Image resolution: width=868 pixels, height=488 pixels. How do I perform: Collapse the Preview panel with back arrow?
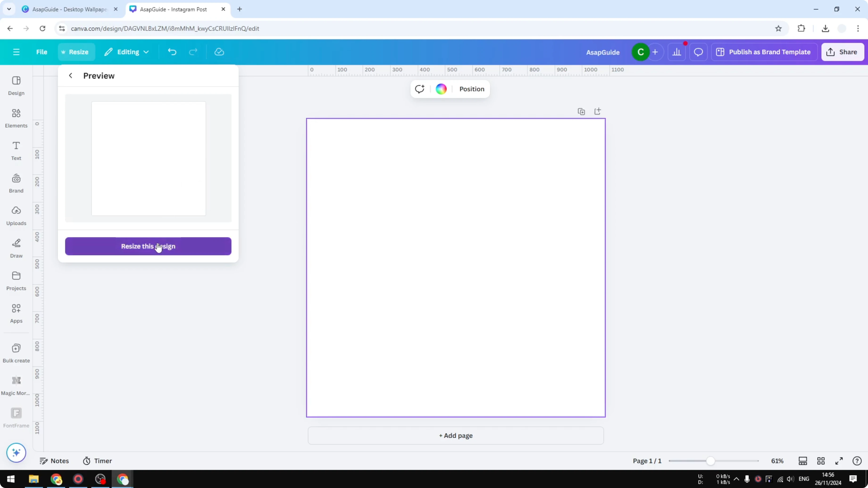pos(71,75)
